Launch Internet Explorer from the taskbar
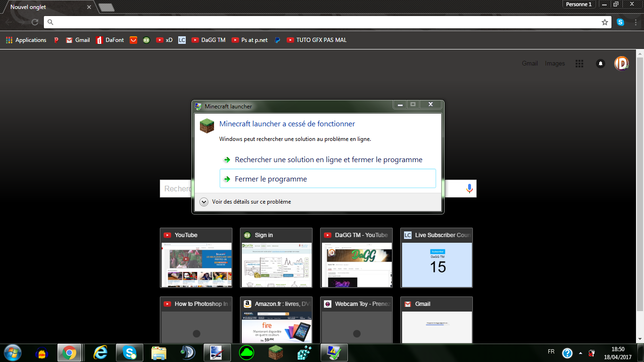The image size is (644, 362). click(100, 353)
